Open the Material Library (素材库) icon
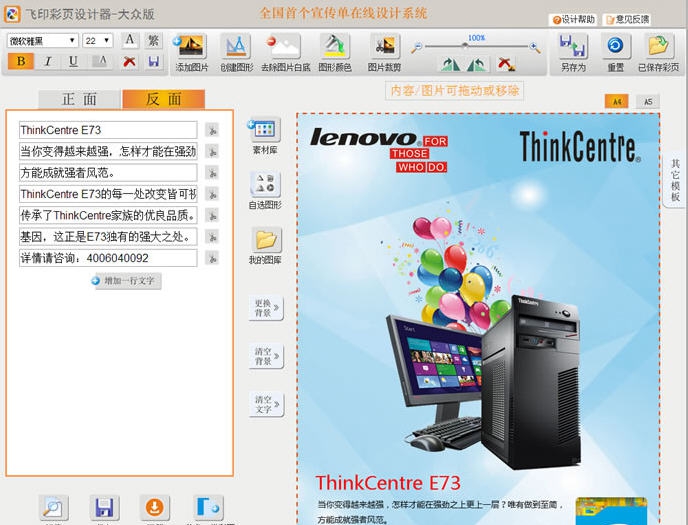688x525 pixels. (265, 130)
